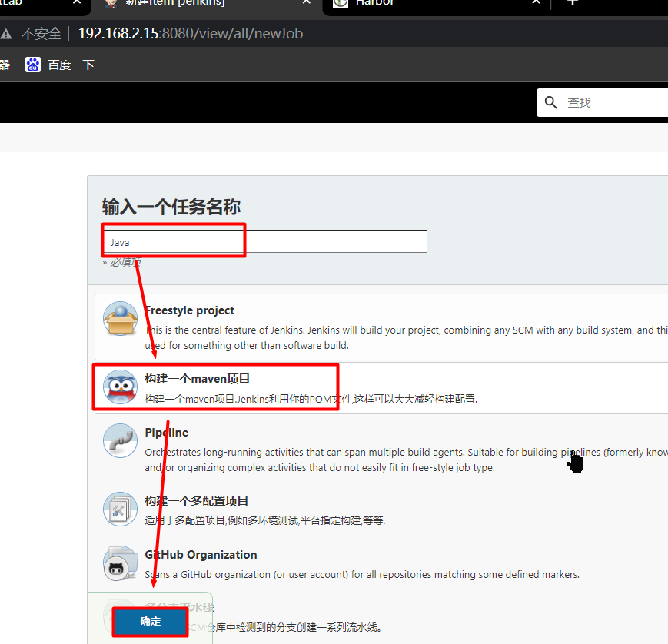Open the Harbor tab favicon
This screenshot has height=644, width=668.
(340, 2)
